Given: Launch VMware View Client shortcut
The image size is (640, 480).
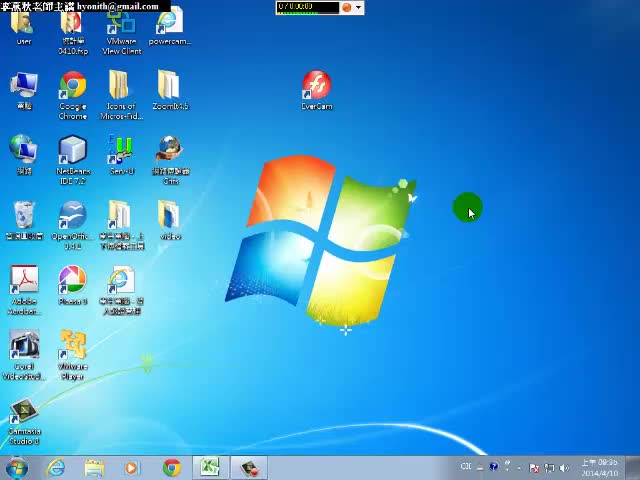Looking at the screenshot, I should (x=121, y=33).
